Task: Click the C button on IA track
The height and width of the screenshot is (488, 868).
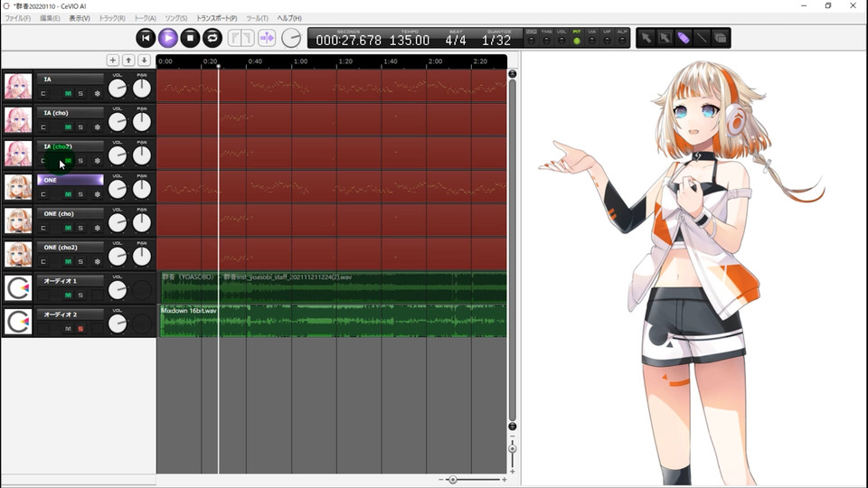Action: tap(43, 93)
